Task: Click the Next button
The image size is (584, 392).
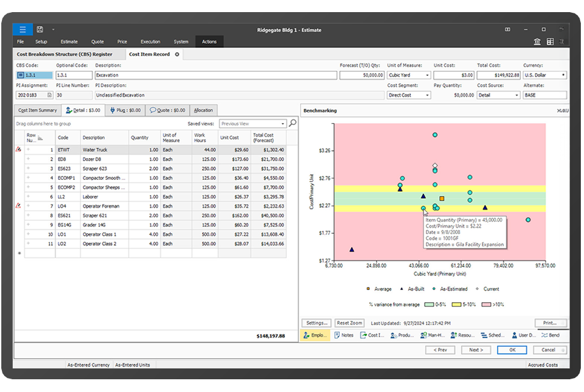Action: [476, 350]
